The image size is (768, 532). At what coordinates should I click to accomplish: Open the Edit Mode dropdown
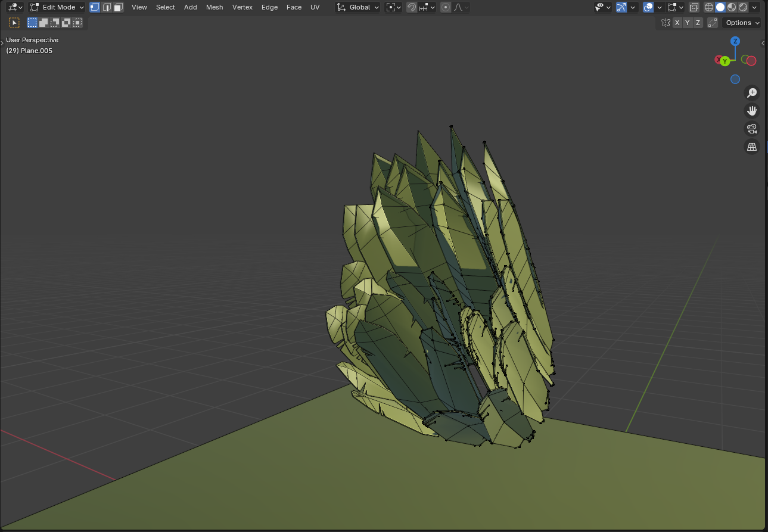point(57,7)
